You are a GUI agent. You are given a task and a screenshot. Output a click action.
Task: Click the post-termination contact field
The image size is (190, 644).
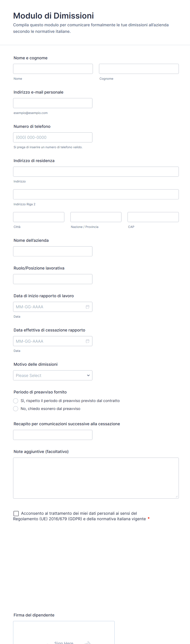pos(53,435)
